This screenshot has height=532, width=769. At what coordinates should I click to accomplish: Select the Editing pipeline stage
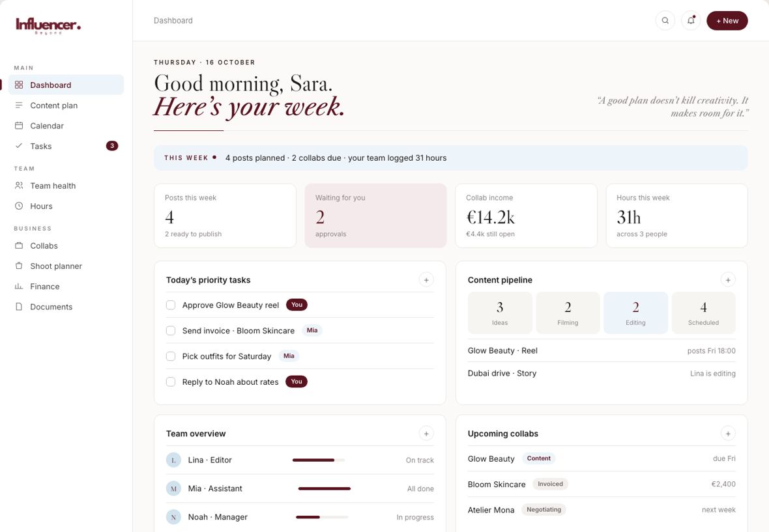tap(635, 313)
